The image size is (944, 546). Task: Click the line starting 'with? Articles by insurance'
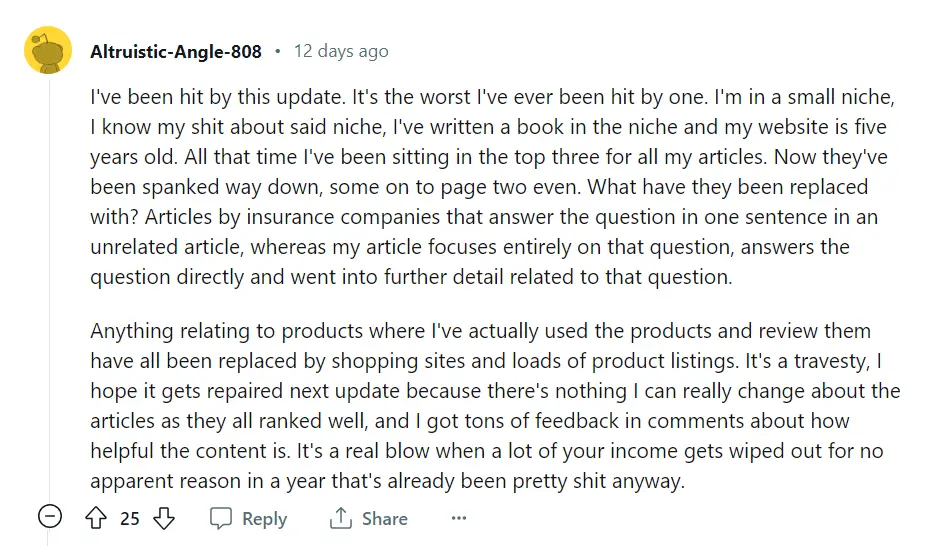[484, 217]
